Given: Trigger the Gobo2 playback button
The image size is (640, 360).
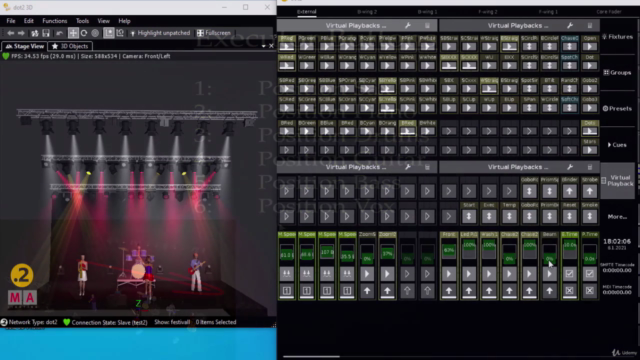Looking at the screenshot, I should (589, 86).
